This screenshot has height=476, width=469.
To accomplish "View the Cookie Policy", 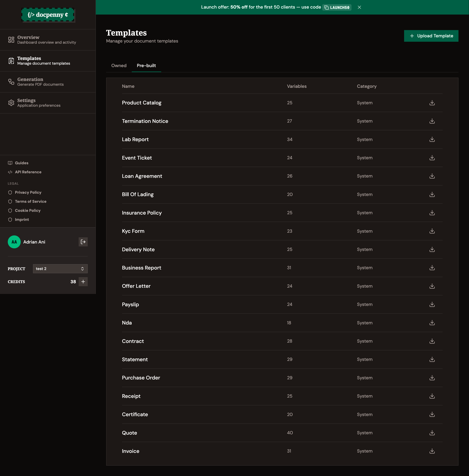I will [x=24, y=211].
